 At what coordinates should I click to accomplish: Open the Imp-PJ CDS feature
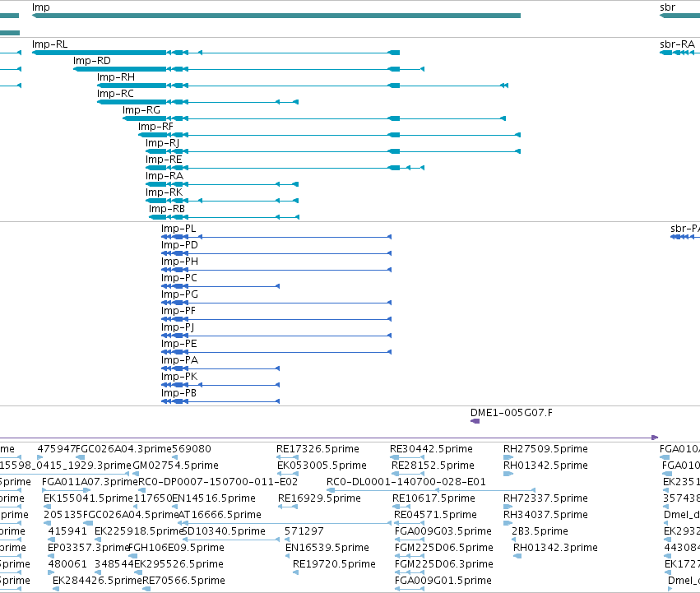pyautogui.click(x=177, y=328)
